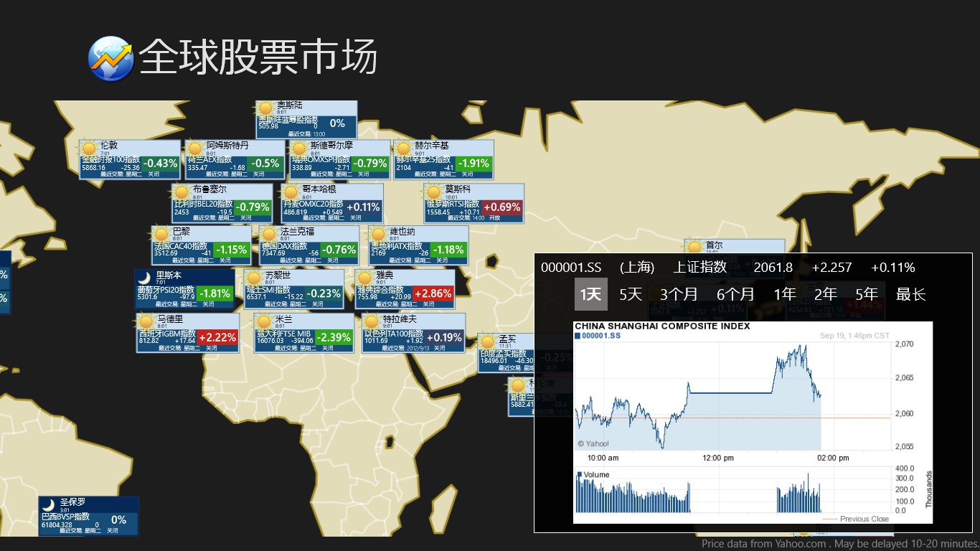Click the sun icon on the 赫尔辛基 tile
Screen dimensions: 980x551
(404, 148)
